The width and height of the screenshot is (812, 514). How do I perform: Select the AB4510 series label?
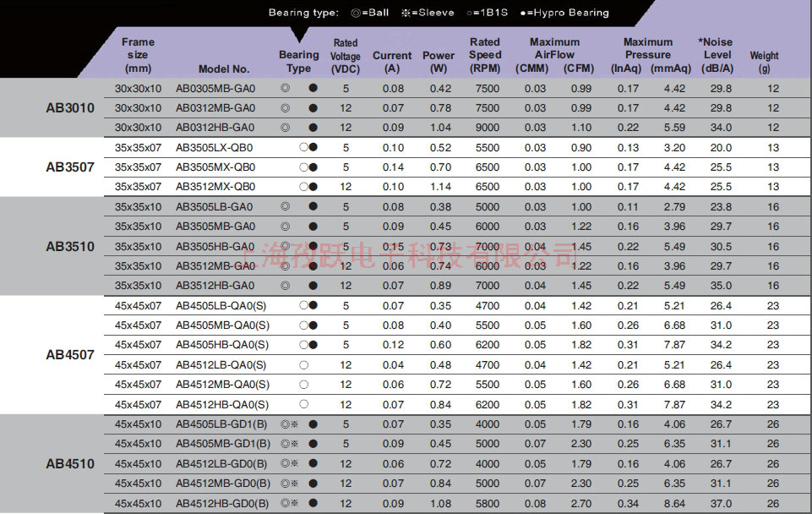click(70, 464)
